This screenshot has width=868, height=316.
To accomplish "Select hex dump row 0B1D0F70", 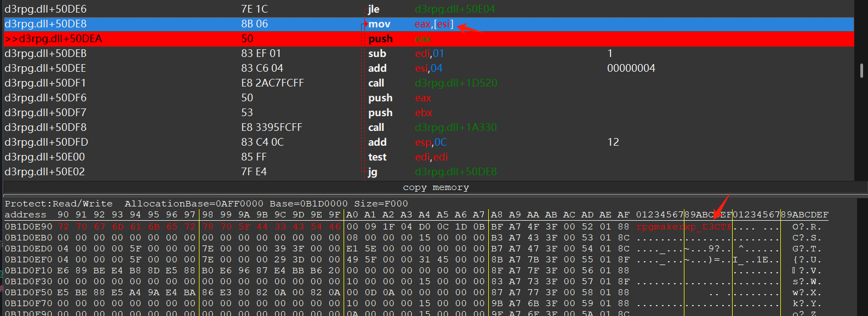I will pos(28,303).
